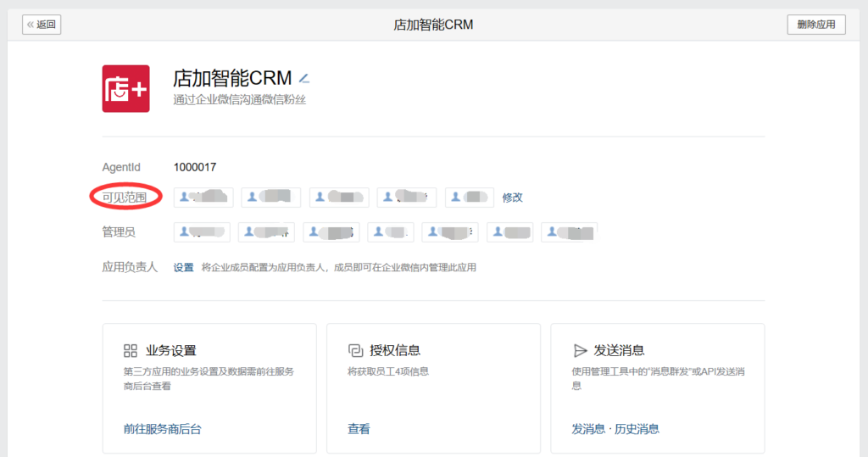
Task: Click the 删除应用 button
Action: point(816,25)
